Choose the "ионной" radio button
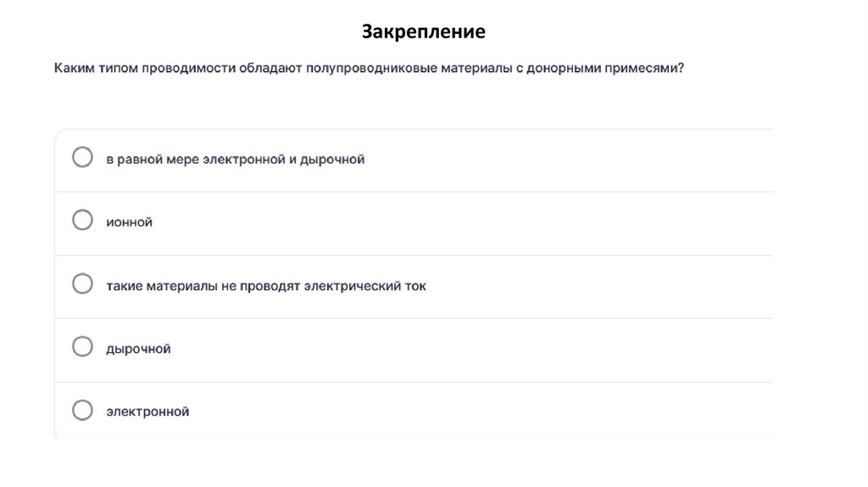 [82, 221]
